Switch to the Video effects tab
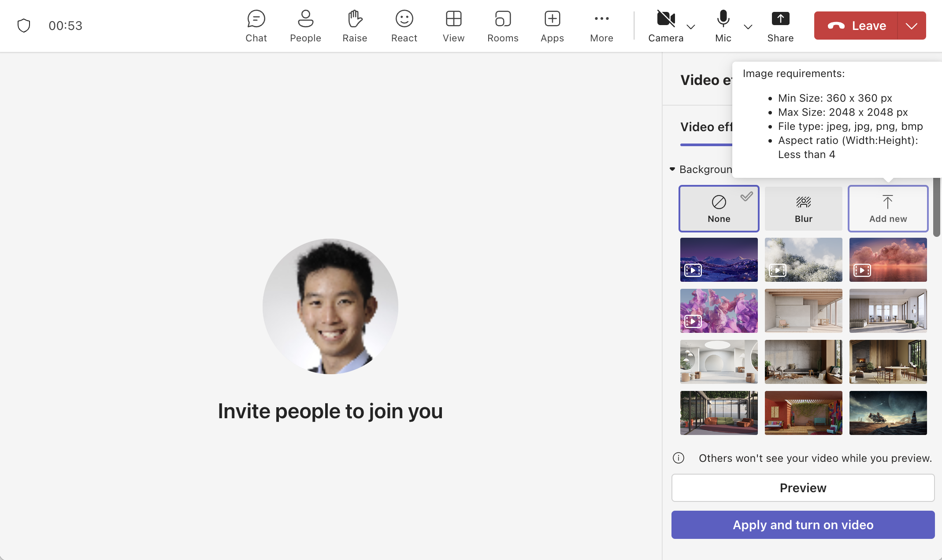The height and width of the screenshot is (560, 942). 707,127
